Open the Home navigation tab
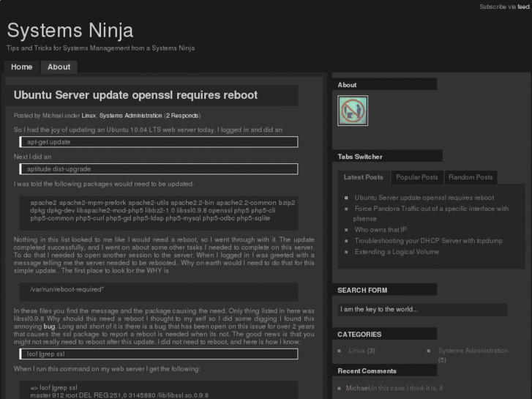The width and height of the screenshot is (532, 399). click(x=22, y=67)
